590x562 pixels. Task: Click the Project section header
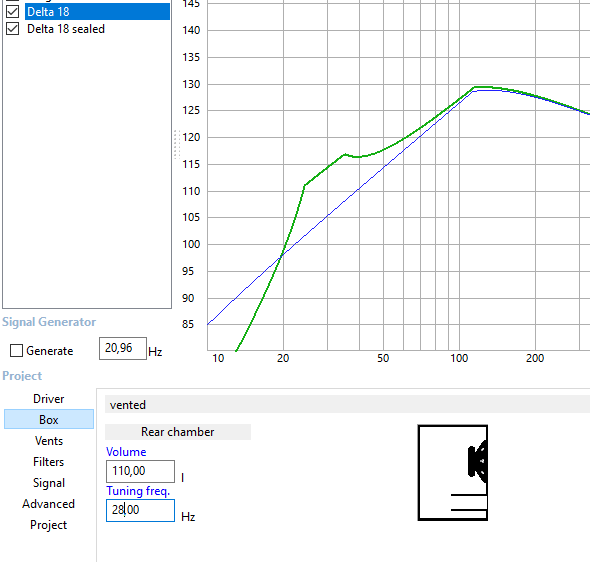pos(22,375)
